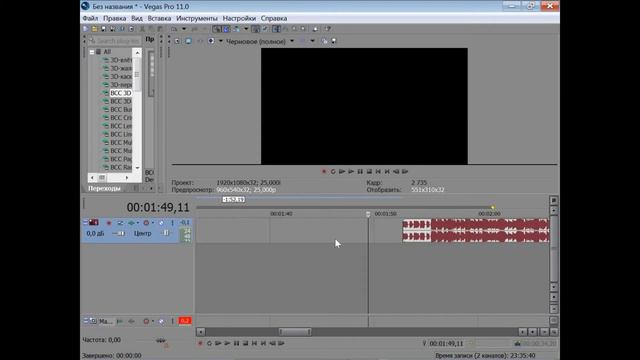Select the Normal Edit tool
Viewport: 640px width, 360px height.
pos(276,29)
